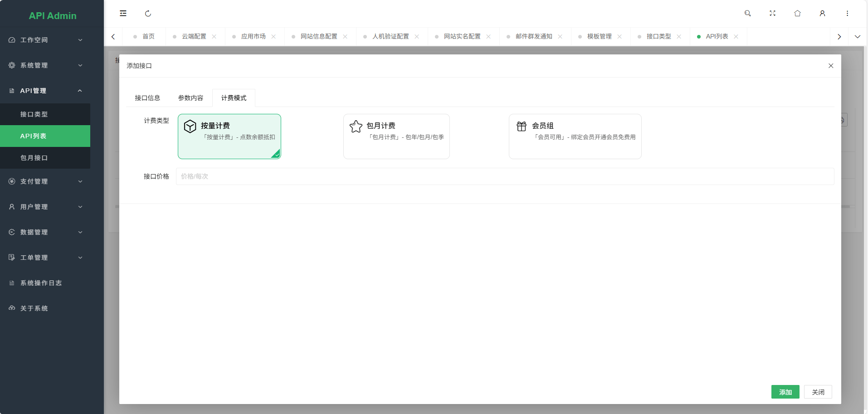Viewport: 868px width, 414px height.
Task: Select the 包月计费 billing type card
Action: coord(396,136)
